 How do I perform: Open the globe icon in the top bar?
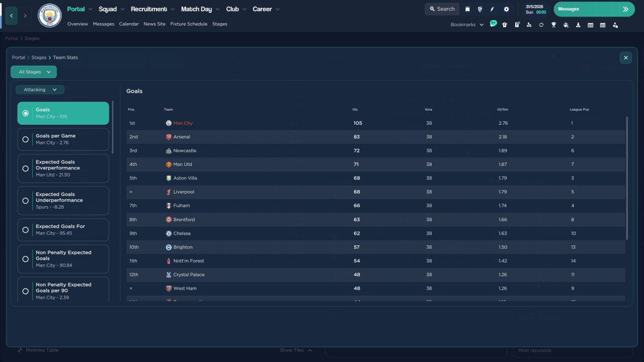tap(480, 9)
